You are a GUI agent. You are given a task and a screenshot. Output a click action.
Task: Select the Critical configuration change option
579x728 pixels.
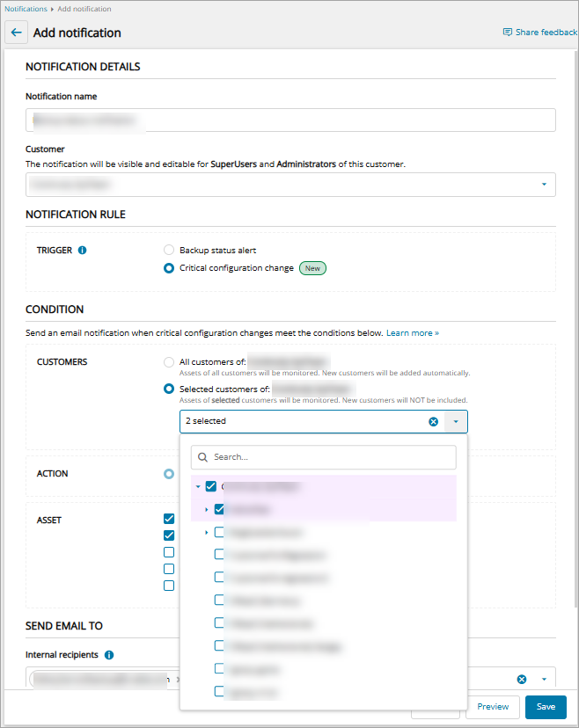point(169,268)
